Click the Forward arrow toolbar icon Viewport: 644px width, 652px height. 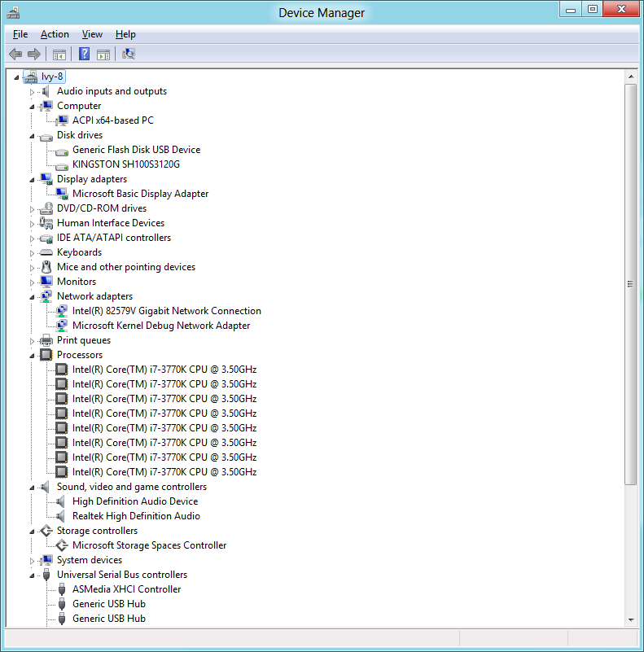pos(33,54)
